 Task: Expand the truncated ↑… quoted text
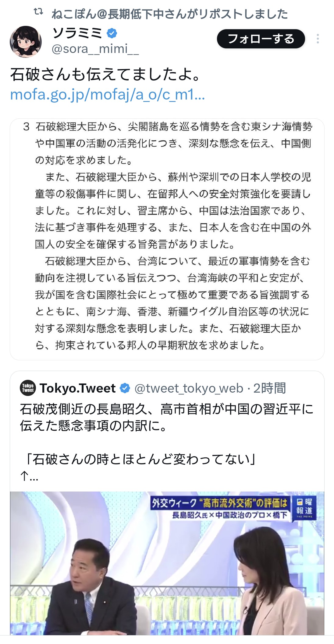[29, 476]
